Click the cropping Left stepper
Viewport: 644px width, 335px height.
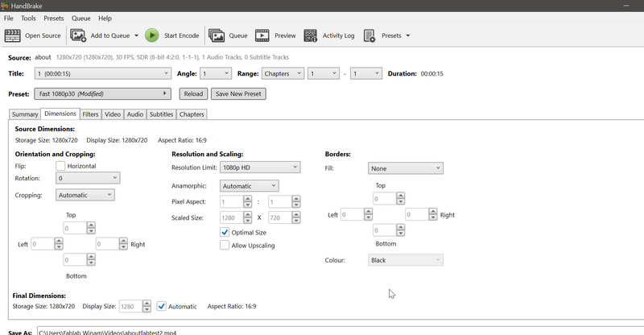[59, 244]
